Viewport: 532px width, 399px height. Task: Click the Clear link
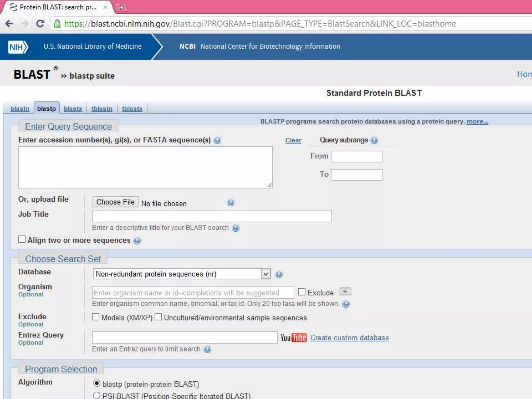[x=293, y=141]
